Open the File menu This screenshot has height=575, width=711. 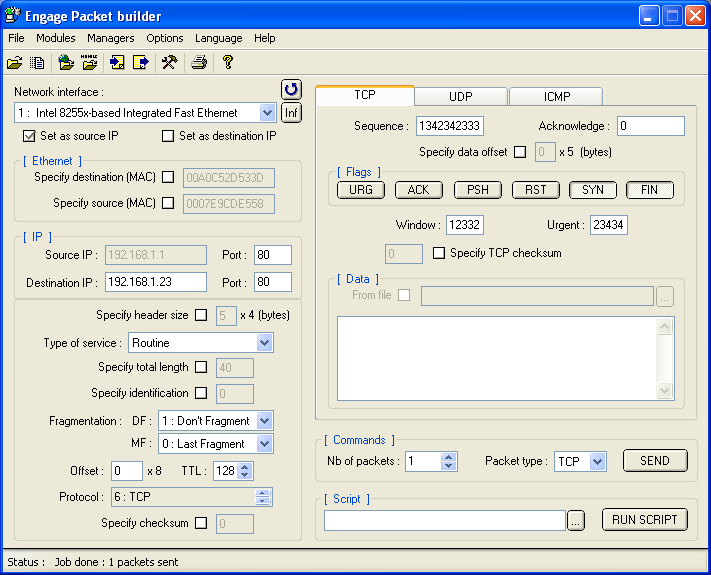click(16, 38)
